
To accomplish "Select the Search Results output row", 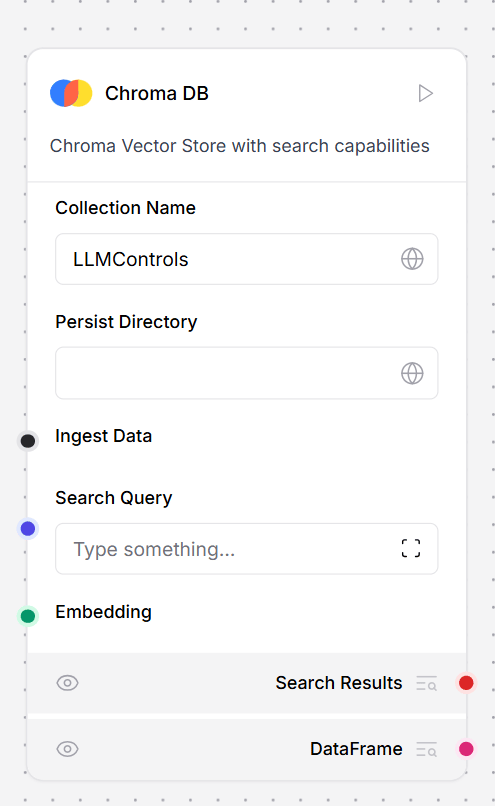I will (x=247, y=683).
